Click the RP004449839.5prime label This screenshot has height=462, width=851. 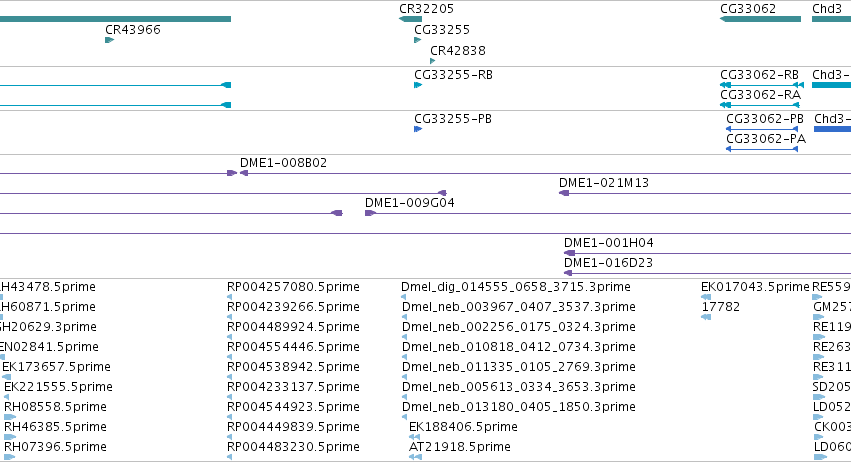click(x=293, y=428)
